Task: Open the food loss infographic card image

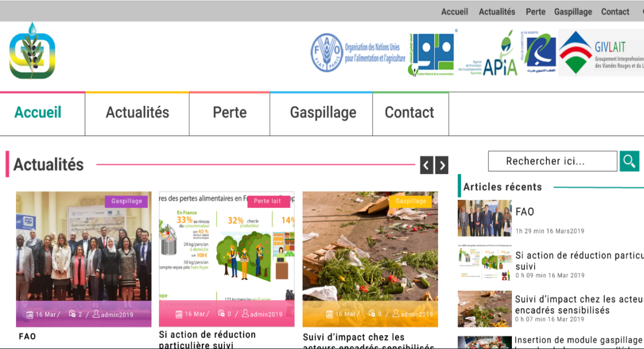Action: coord(226,259)
